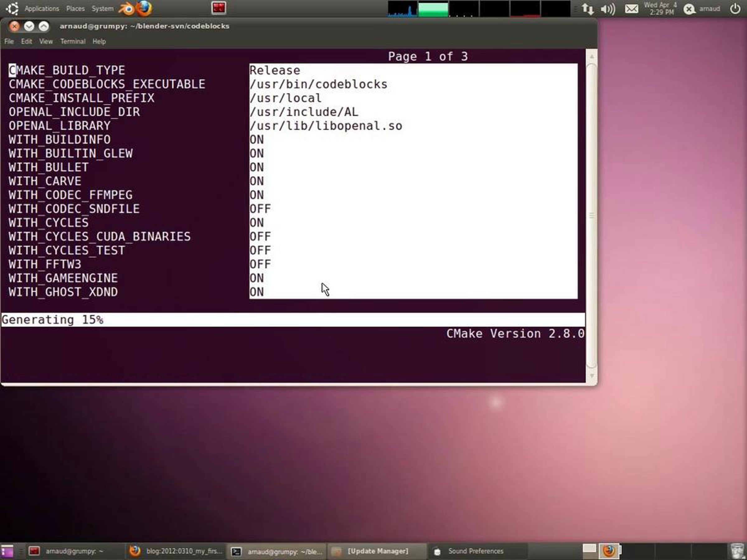Open the Places menu
The image size is (747, 560).
pos(75,9)
